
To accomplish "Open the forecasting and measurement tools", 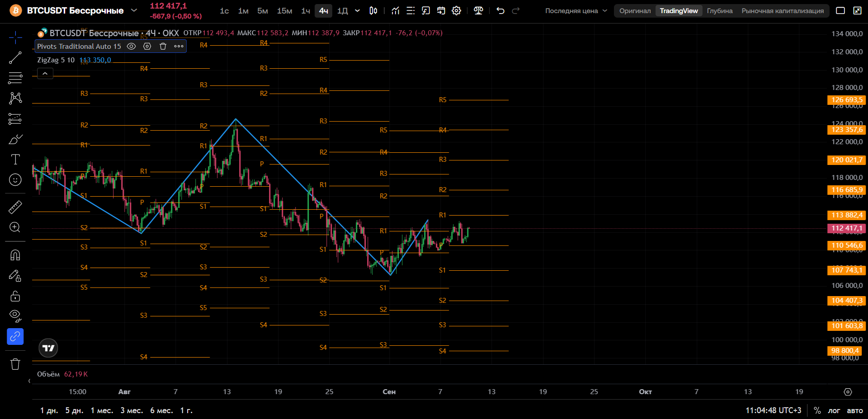I will (x=15, y=119).
